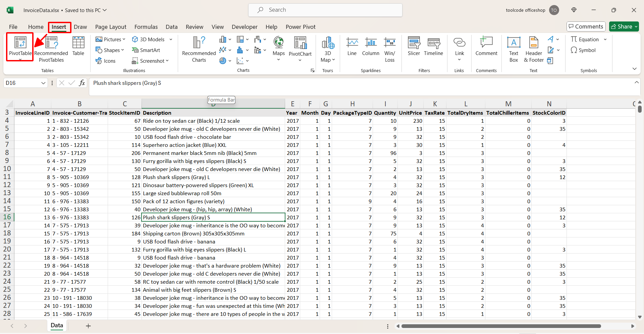Click the insert function fx button
Image resolution: width=644 pixels, height=334 pixels.
[x=82, y=83]
